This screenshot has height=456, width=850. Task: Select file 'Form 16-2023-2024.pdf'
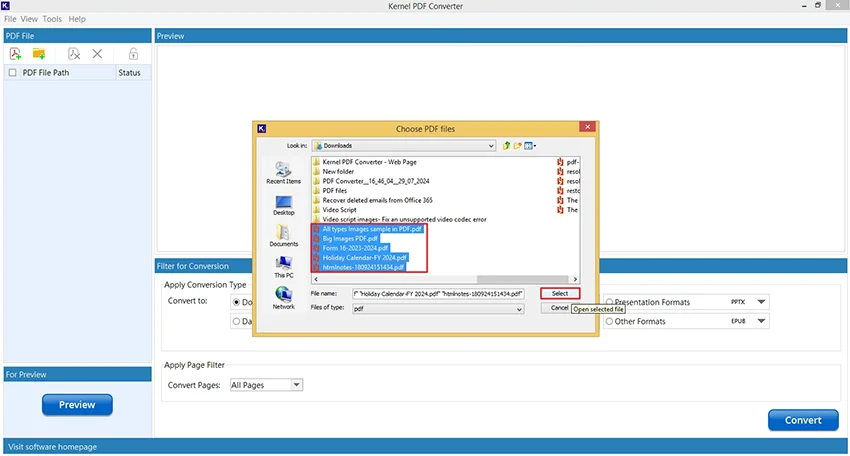pyautogui.click(x=355, y=248)
